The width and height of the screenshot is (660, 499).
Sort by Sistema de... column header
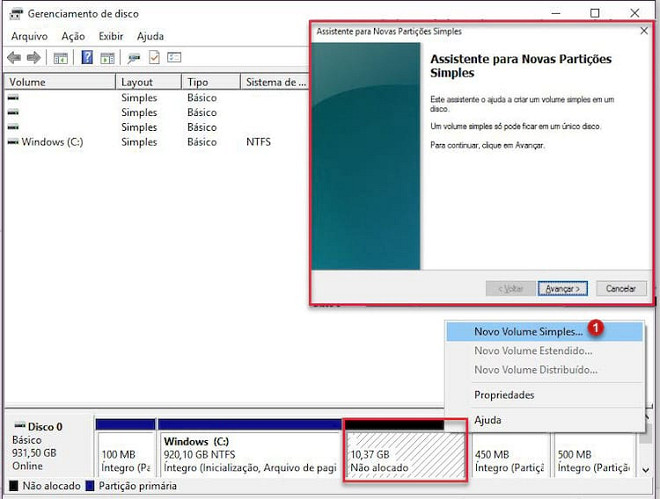point(275,82)
